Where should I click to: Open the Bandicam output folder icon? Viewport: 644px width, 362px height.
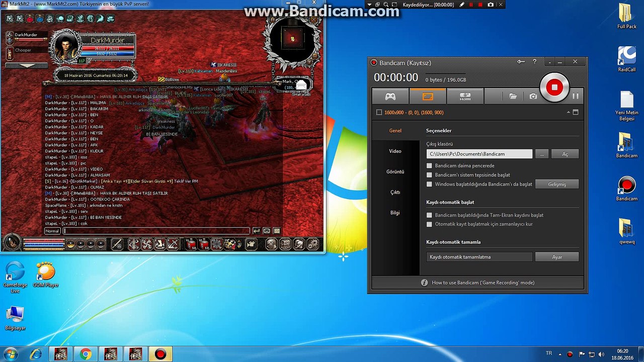pyautogui.click(x=513, y=96)
